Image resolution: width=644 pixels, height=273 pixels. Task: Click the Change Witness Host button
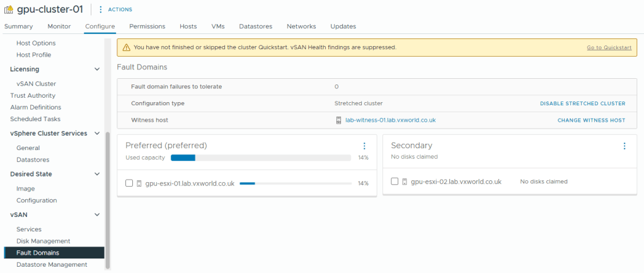click(x=591, y=120)
